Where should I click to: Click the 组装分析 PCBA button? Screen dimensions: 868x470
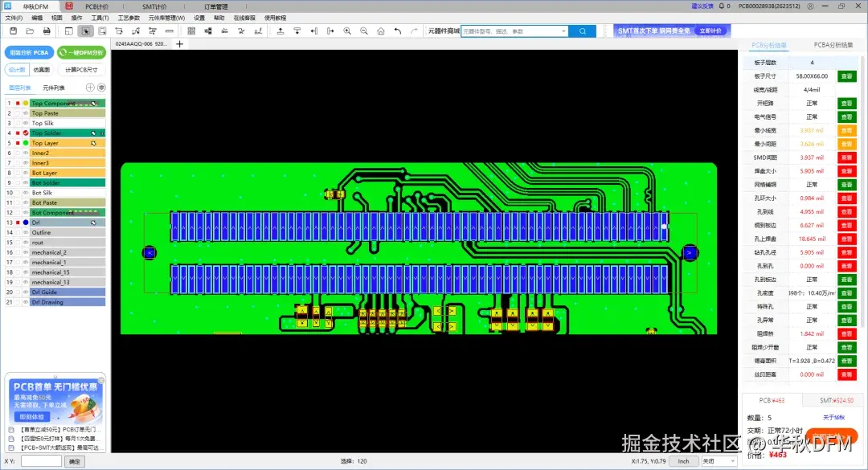pos(30,52)
